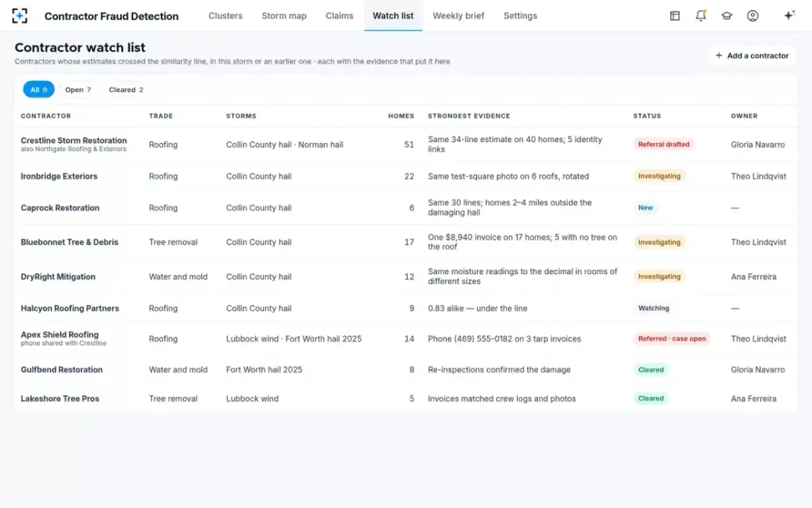
Task: Open the graduation cap learning icon
Action: (x=727, y=16)
